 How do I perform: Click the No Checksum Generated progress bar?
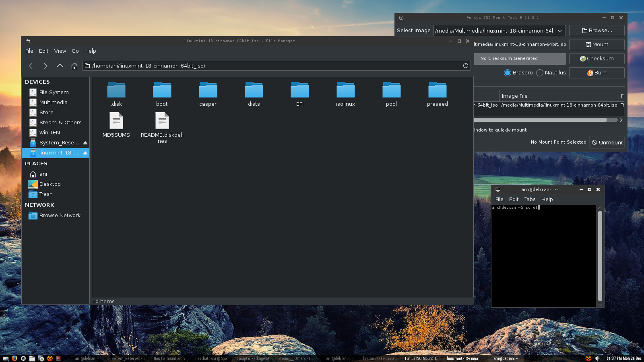[x=520, y=59]
